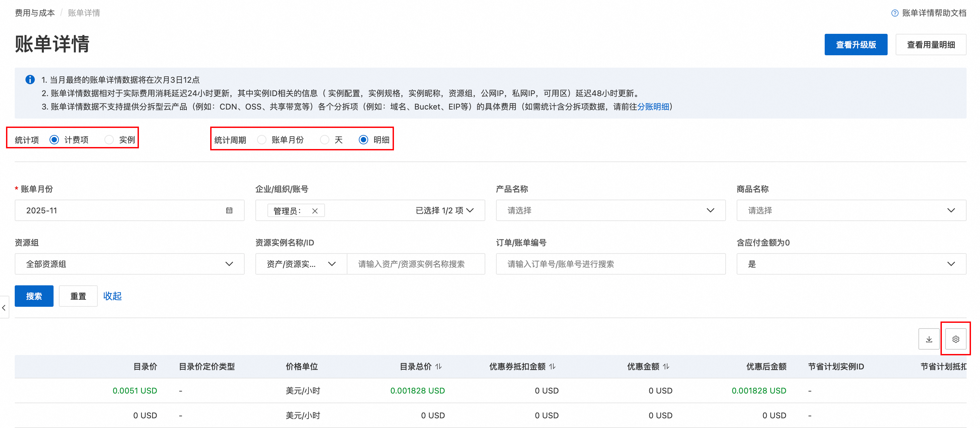Click calendar icon in 账单月份 field
This screenshot has height=428, width=980.
pos(229,210)
